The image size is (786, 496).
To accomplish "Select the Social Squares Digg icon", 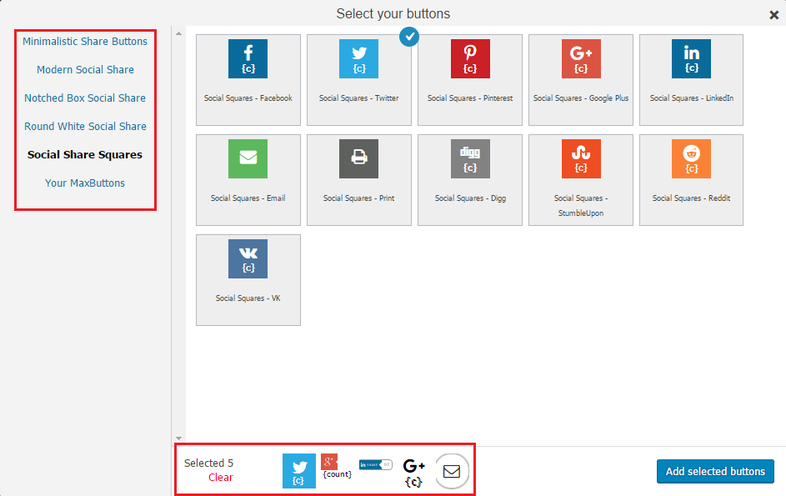I will coord(470,158).
